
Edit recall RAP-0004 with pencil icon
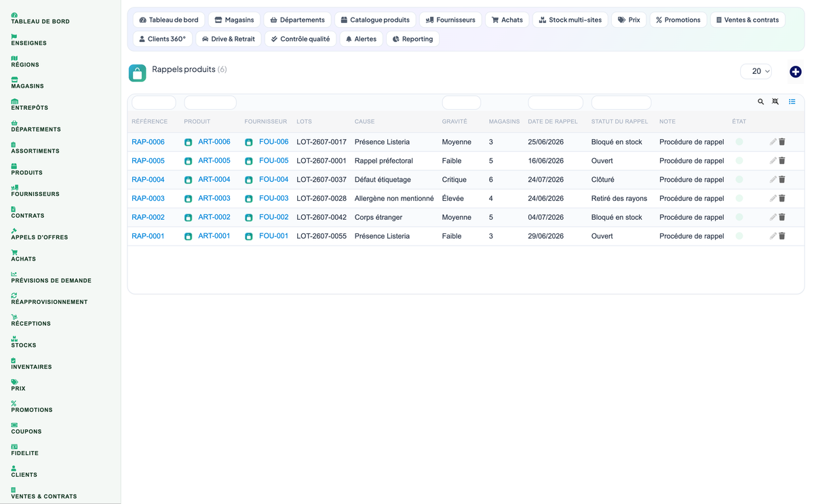[773, 180]
